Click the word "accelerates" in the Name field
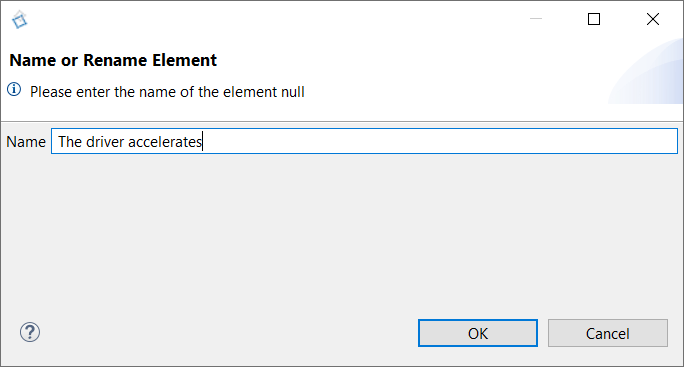 (x=165, y=142)
